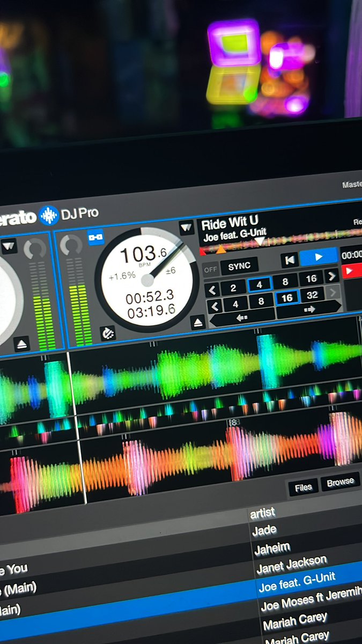Click the slip mode icon below the platter
Viewport: 362px width, 644px height.
pyautogui.click(x=108, y=333)
